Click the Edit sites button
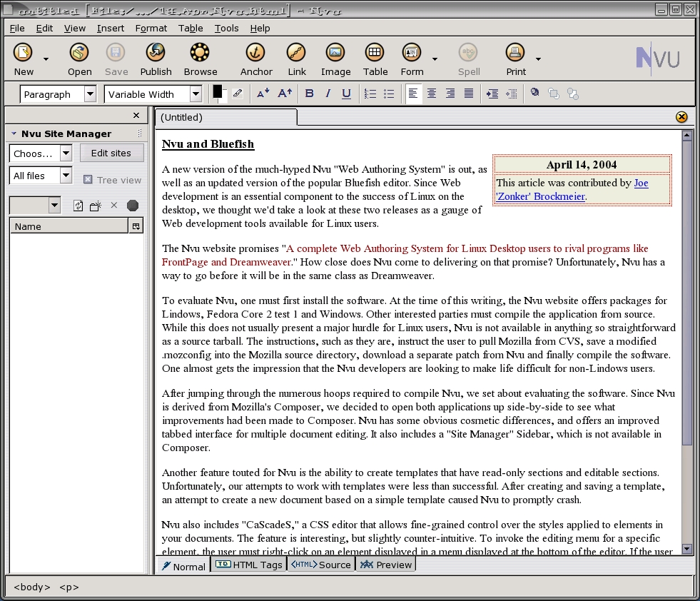 pos(111,153)
